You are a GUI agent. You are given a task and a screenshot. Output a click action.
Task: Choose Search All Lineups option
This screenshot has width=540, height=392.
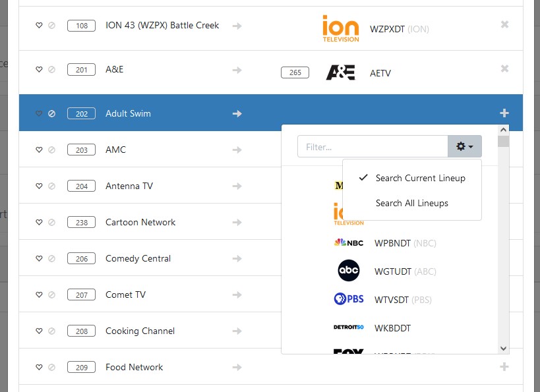(411, 203)
